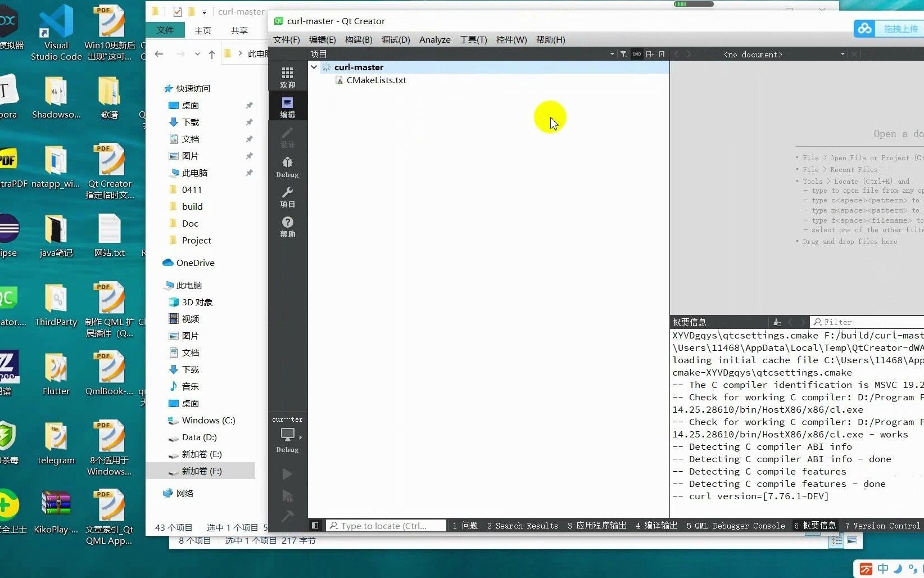Select 新加卷 (E:) drive
Image resolution: width=924 pixels, height=578 pixels.
coord(195,454)
